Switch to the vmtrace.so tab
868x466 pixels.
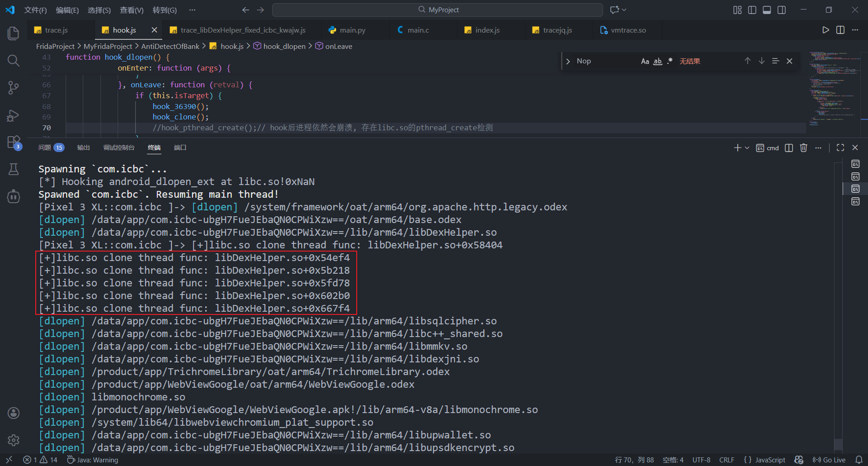point(628,30)
